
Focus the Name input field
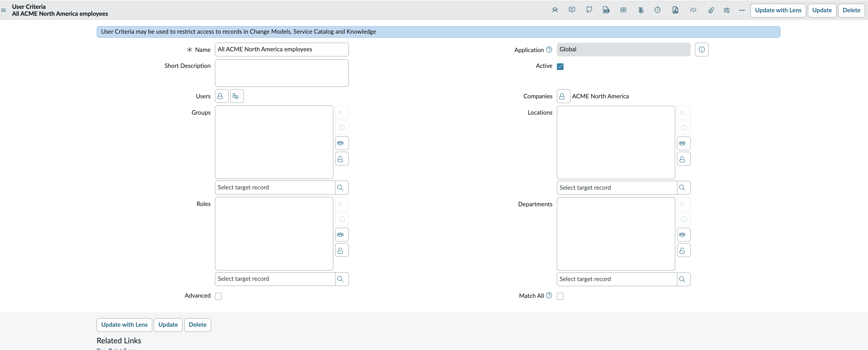(282, 50)
